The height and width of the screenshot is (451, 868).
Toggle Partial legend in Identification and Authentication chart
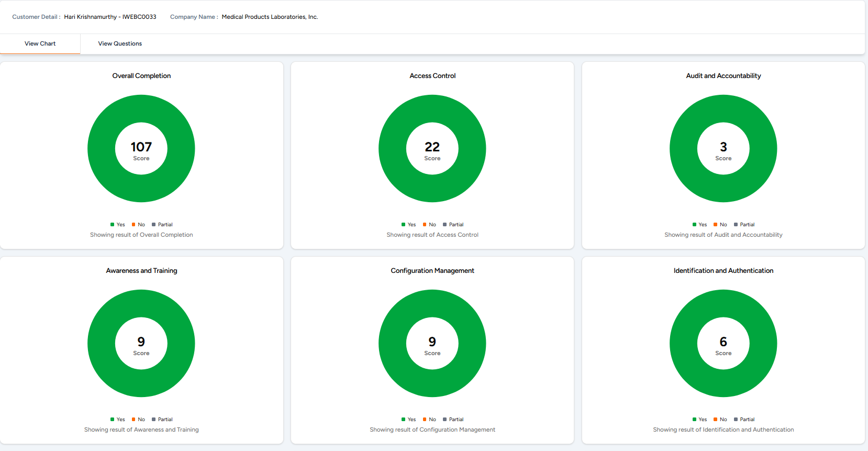click(744, 420)
